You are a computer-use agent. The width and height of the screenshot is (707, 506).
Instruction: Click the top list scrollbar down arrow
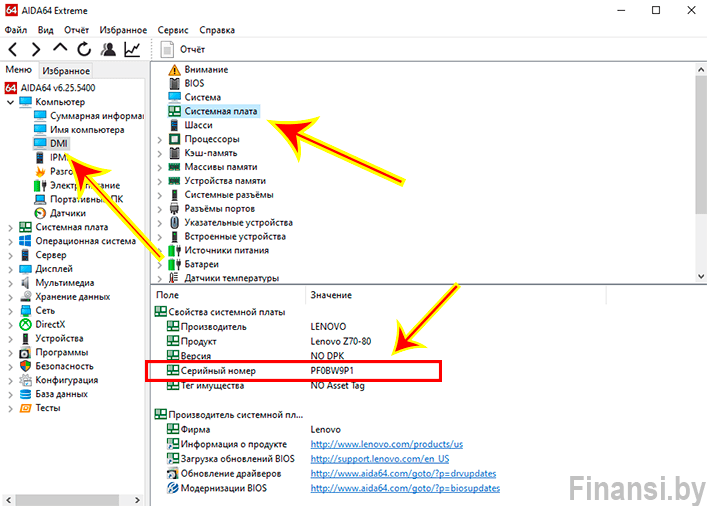coord(701,276)
